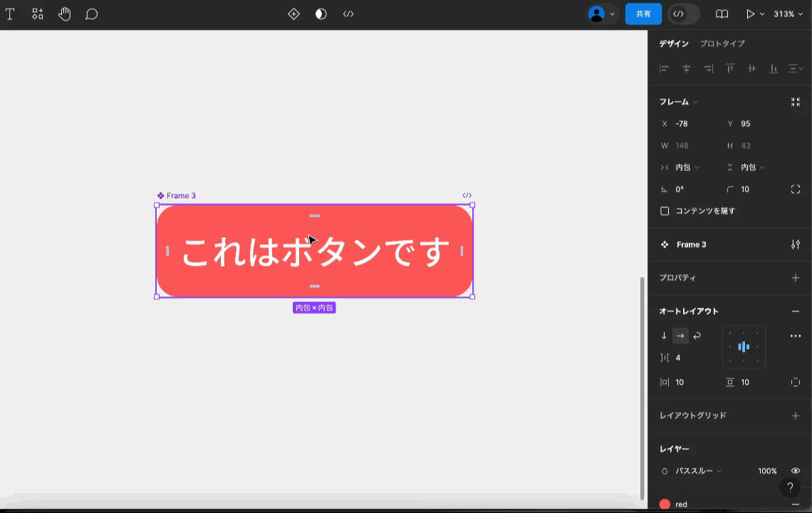Screen dimensions: 812x513
Task: Click the alignment grid box
Action: pos(744,347)
